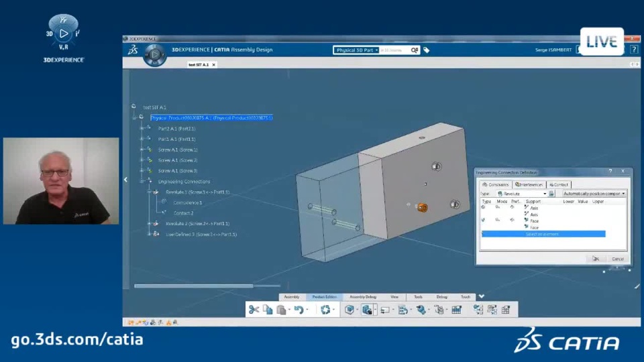This screenshot has width=644, height=362.
Task: Click the 3DS logo in top bar
Action: [x=133, y=50]
